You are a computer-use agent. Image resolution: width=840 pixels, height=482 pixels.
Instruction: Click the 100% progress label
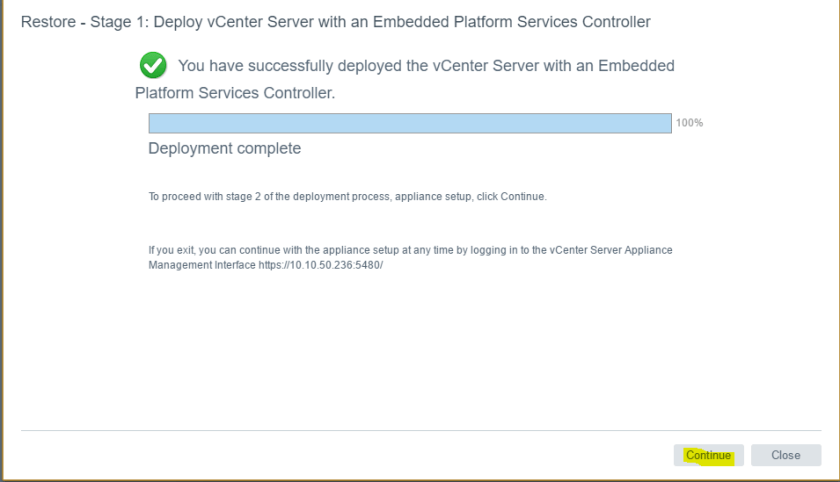pos(689,123)
